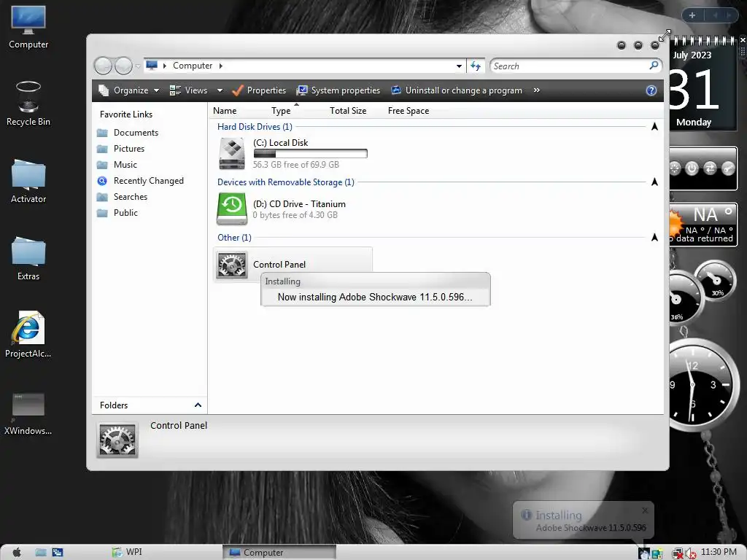Viewport: 747px width, 560px height.
Task: Open Pictures in Favorite Links
Action: coord(120,149)
